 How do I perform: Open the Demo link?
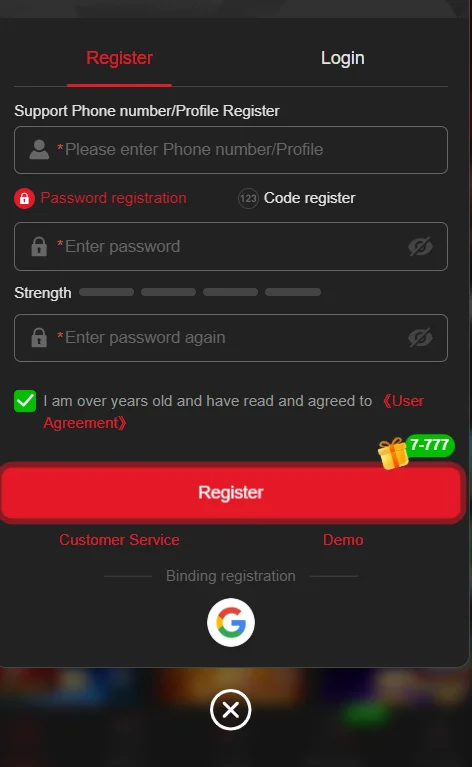[343, 540]
